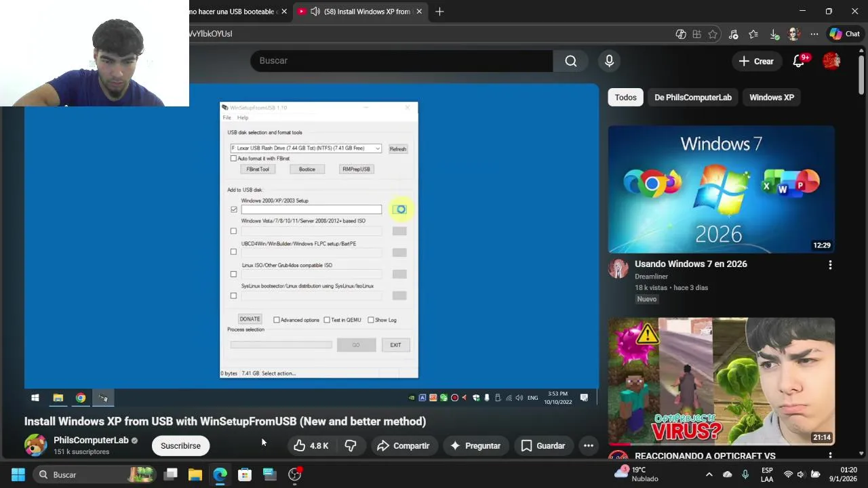Toggle Windows Vista/7/8/10/11 based ISO checkbox
The height and width of the screenshot is (488, 868).
pos(234,231)
